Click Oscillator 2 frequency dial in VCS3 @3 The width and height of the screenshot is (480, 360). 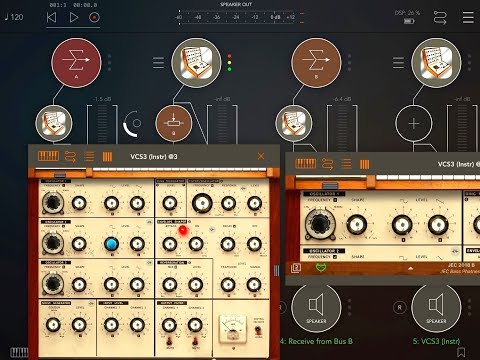(x=53, y=243)
